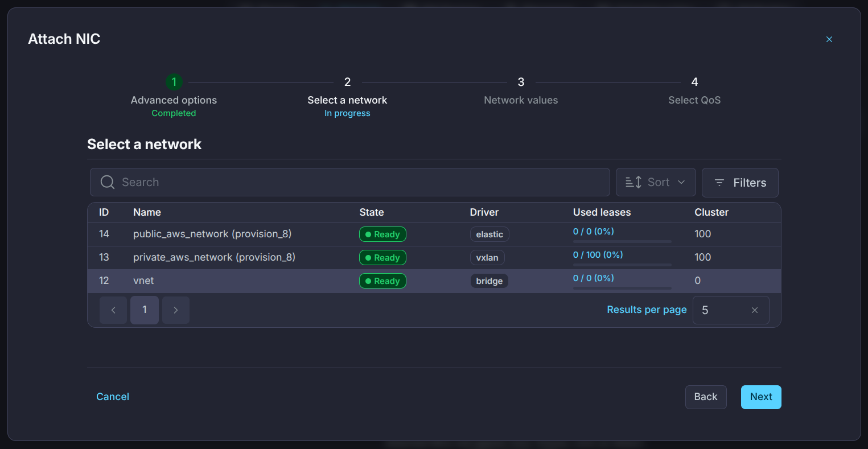Clear the results per page value

755,310
